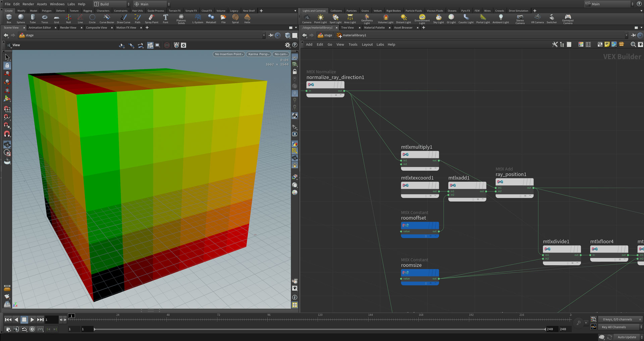The height and width of the screenshot is (341, 644).
Task: Select the Grid shelf tool
Action: pos(56,19)
